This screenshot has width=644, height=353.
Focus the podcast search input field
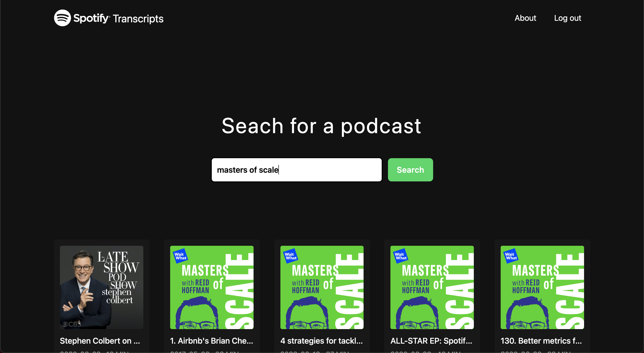tap(296, 170)
